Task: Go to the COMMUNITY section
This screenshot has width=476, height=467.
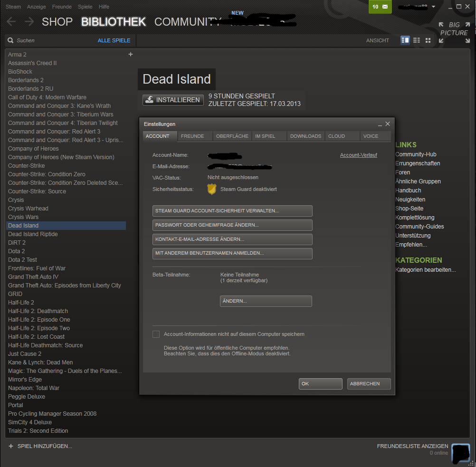Action: 188,22
